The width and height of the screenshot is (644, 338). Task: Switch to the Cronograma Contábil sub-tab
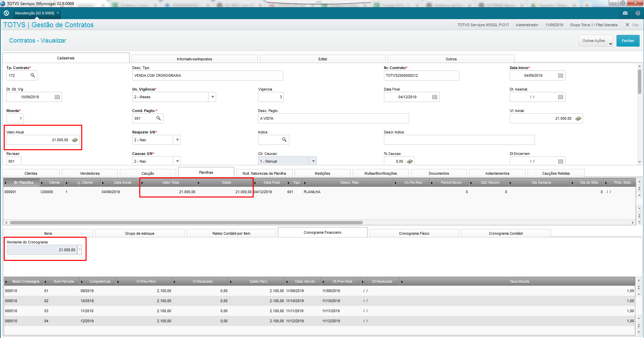click(x=506, y=233)
